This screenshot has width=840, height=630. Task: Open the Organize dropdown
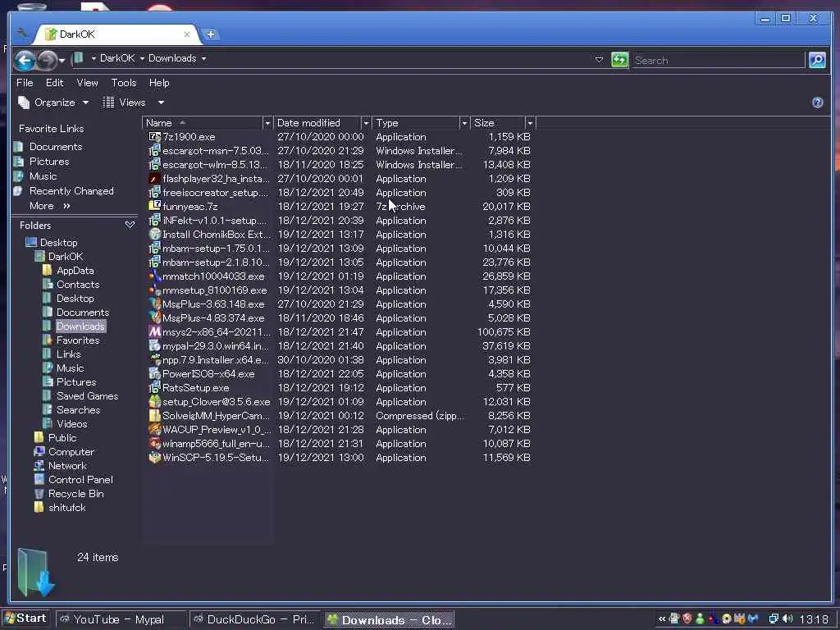coord(53,103)
